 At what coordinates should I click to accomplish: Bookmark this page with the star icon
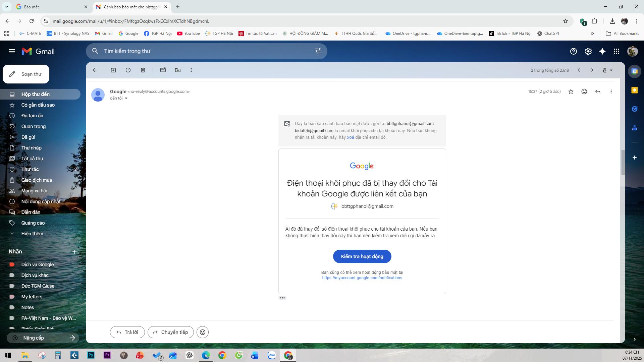tap(566, 21)
